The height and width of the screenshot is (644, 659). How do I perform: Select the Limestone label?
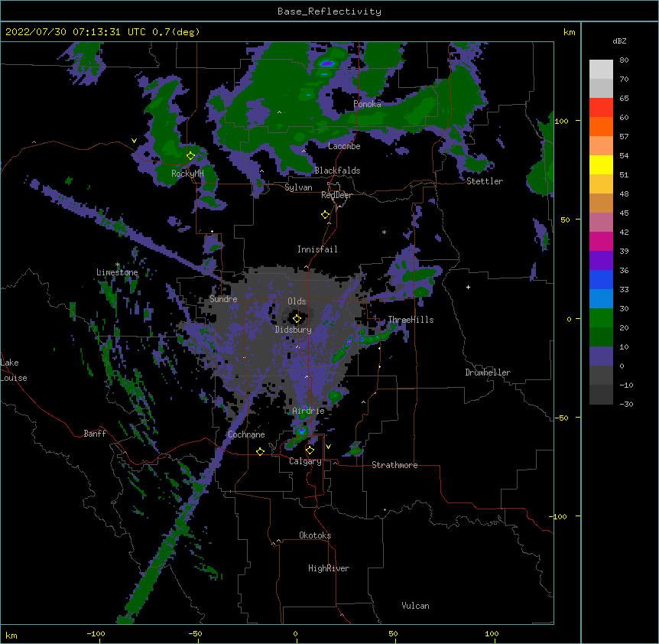(117, 272)
